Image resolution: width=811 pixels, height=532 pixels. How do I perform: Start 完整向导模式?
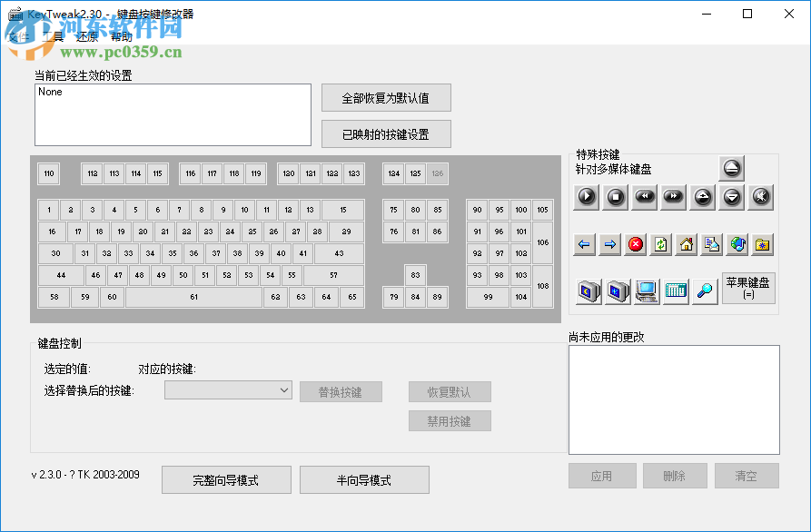pyautogui.click(x=225, y=480)
